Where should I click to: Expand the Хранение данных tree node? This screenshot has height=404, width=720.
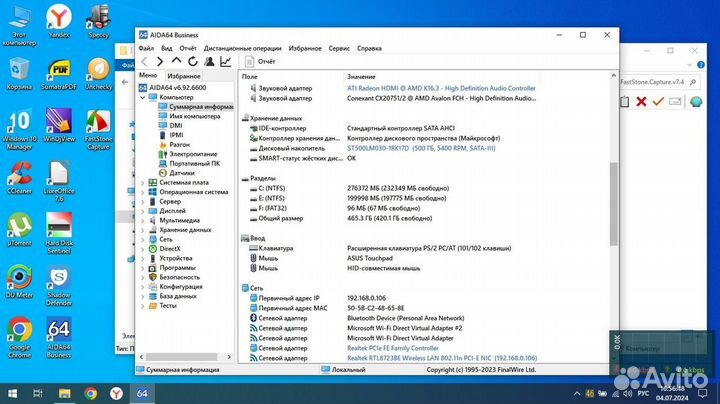[142, 230]
